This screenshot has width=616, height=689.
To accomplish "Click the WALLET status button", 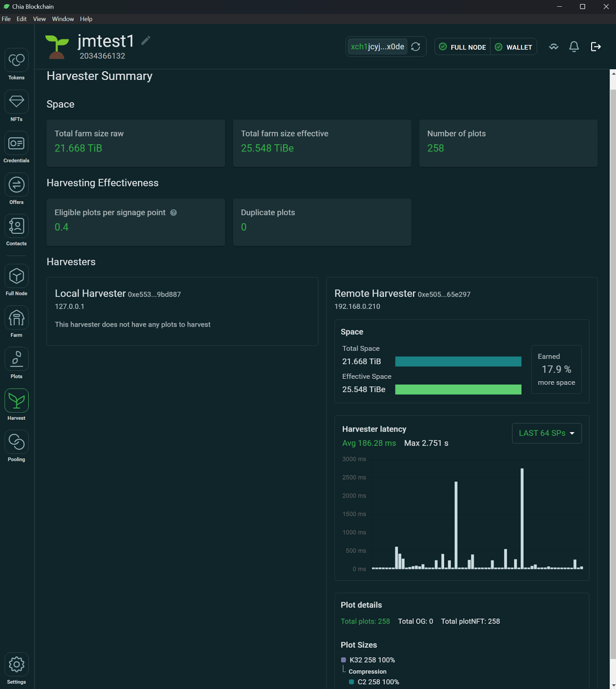I will point(514,47).
